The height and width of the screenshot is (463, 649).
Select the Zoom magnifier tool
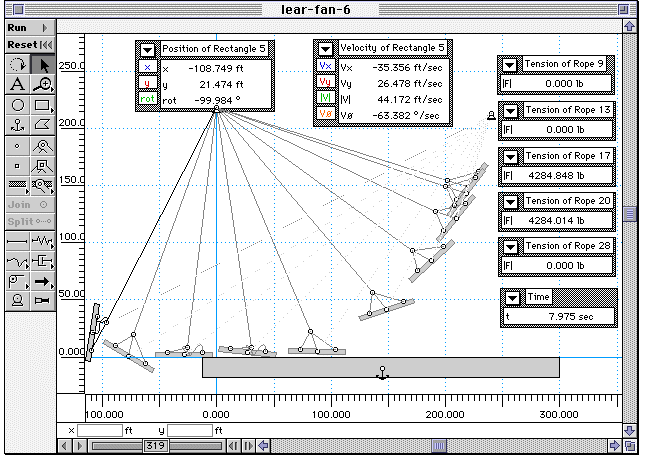[43, 85]
